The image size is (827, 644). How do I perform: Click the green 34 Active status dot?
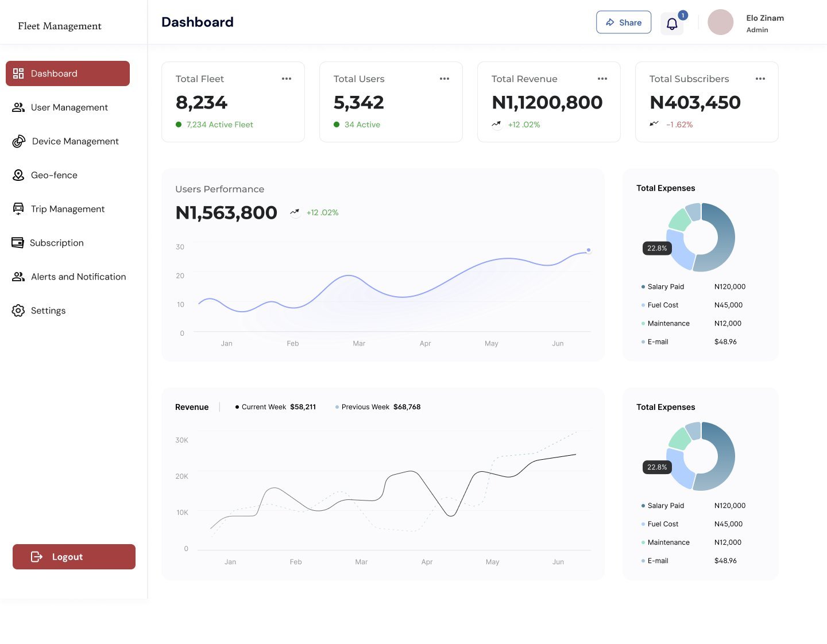coord(337,125)
